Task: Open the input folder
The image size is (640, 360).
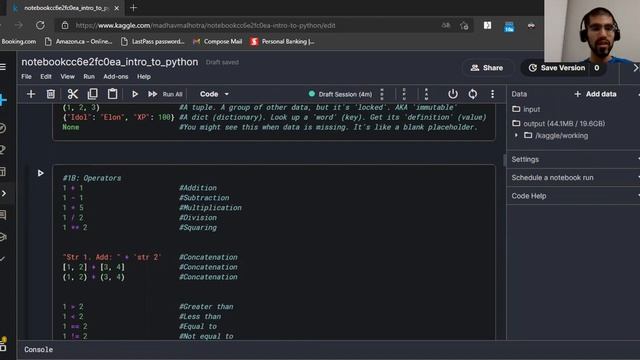Action: [x=526, y=109]
